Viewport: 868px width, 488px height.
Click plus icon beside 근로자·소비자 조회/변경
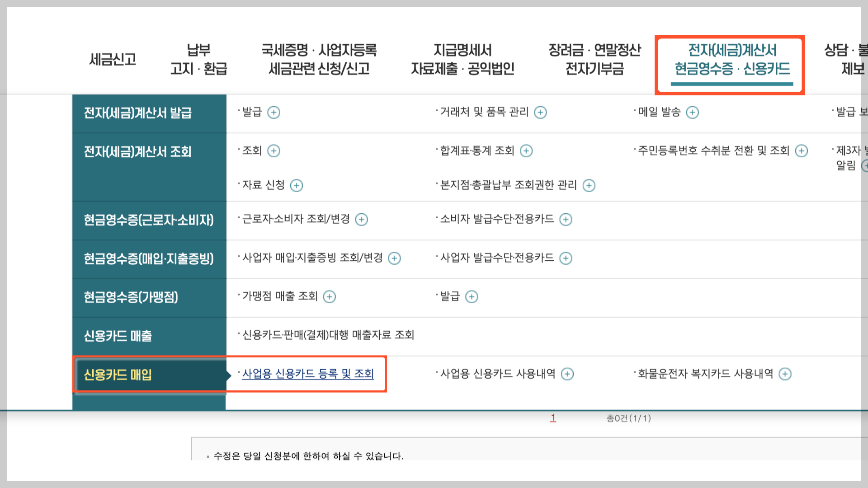362,220
